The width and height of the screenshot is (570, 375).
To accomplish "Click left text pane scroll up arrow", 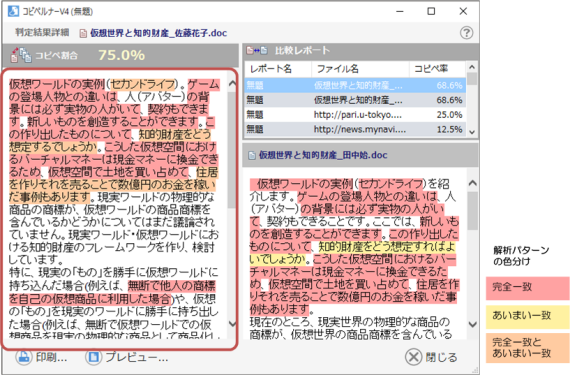I will (x=232, y=83).
